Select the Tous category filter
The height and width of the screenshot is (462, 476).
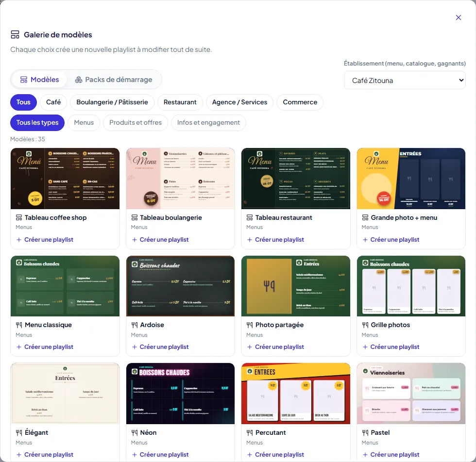[x=23, y=102]
